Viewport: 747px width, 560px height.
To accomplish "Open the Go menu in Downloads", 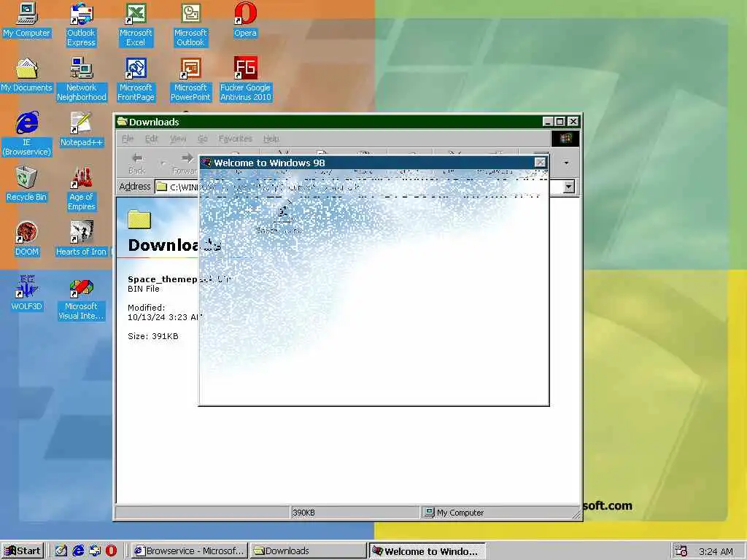I will [203, 139].
